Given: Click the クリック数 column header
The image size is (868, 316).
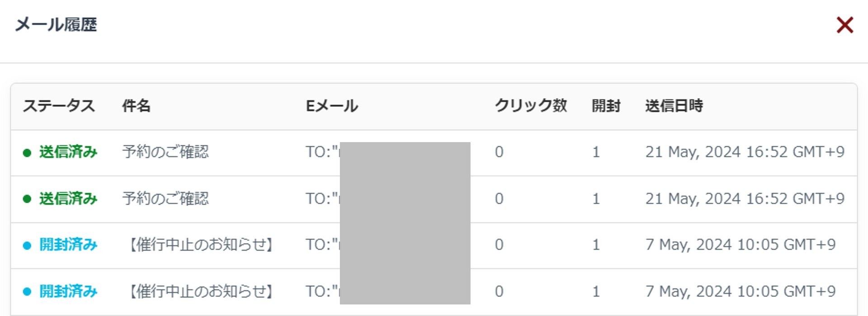Looking at the screenshot, I should pyautogui.click(x=531, y=106).
